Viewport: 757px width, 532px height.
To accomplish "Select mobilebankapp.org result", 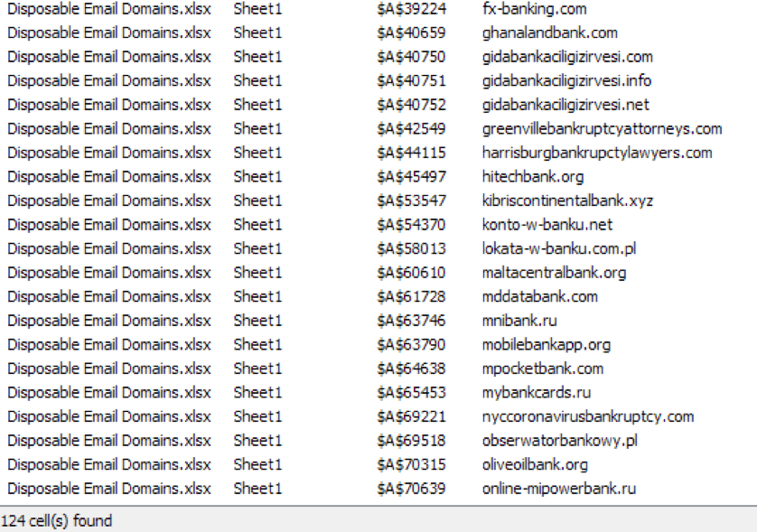I will point(378,345).
